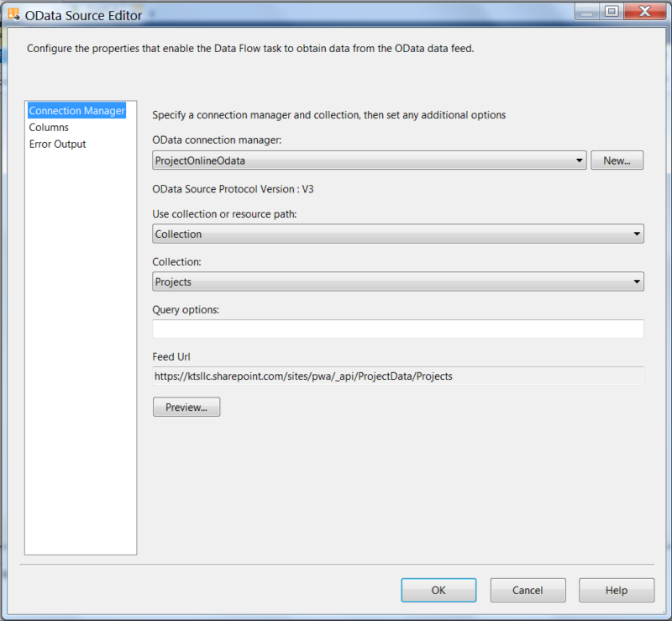The height and width of the screenshot is (621, 672).
Task: Confirm settings with the OK button
Action: pyautogui.click(x=438, y=589)
